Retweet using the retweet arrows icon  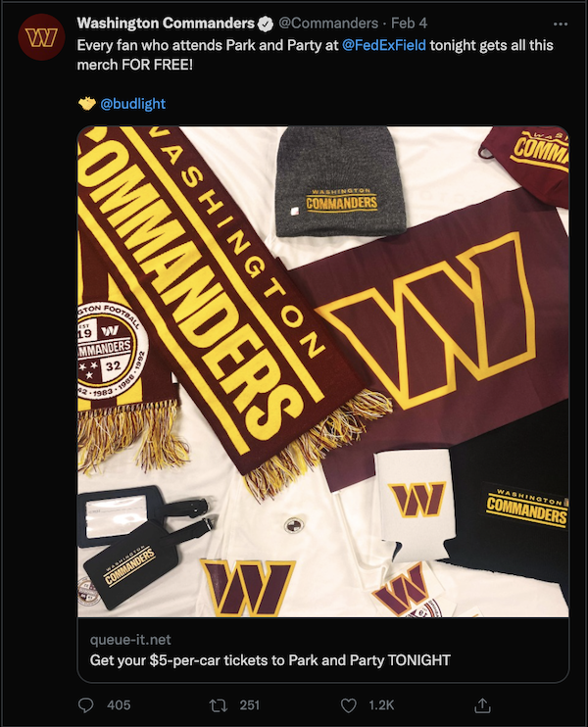pos(218,705)
